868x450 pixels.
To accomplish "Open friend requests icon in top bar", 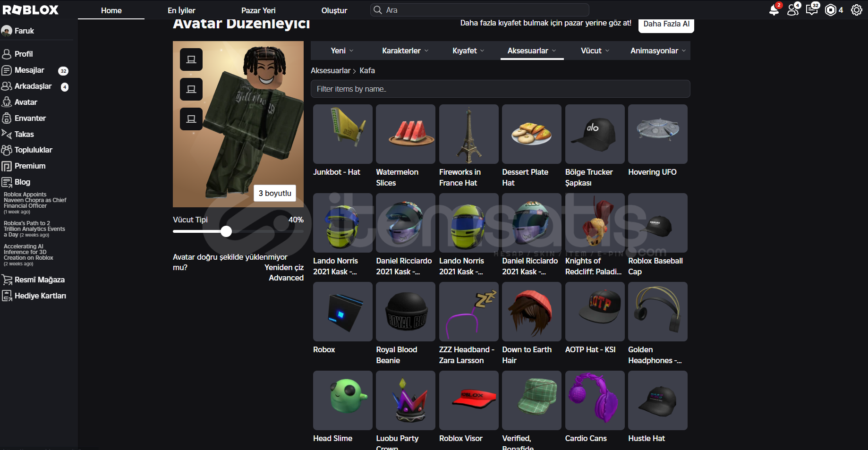I will [x=793, y=10].
